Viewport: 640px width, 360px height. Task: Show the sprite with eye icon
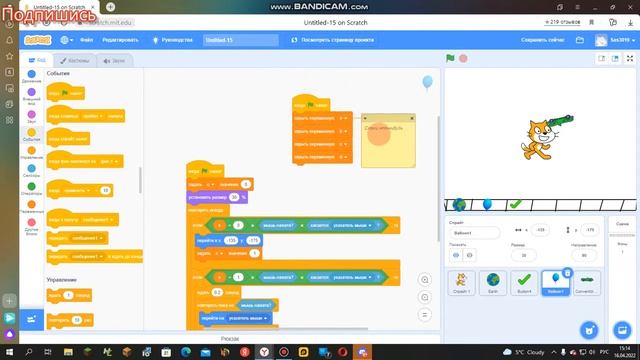pyautogui.click(x=456, y=255)
